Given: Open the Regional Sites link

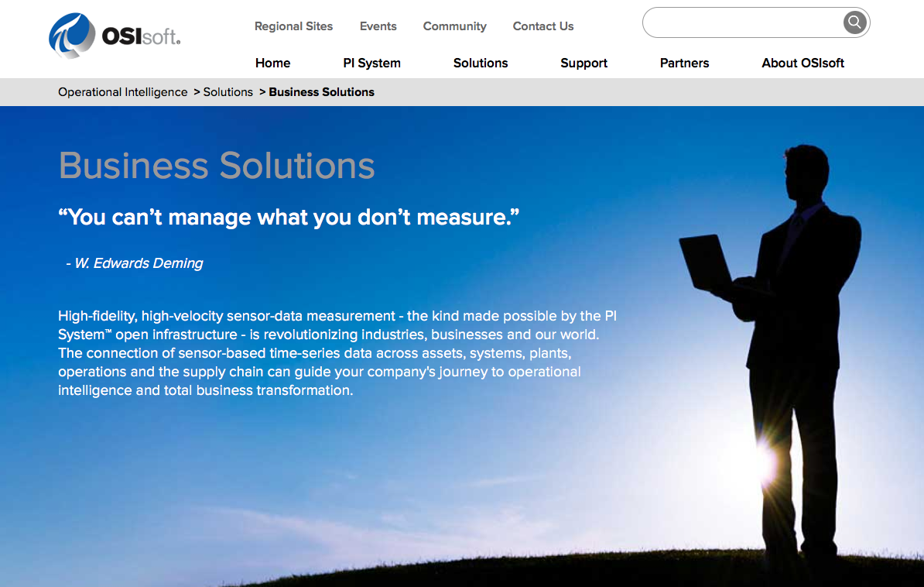Looking at the screenshot, I should [x=293, y=26].
